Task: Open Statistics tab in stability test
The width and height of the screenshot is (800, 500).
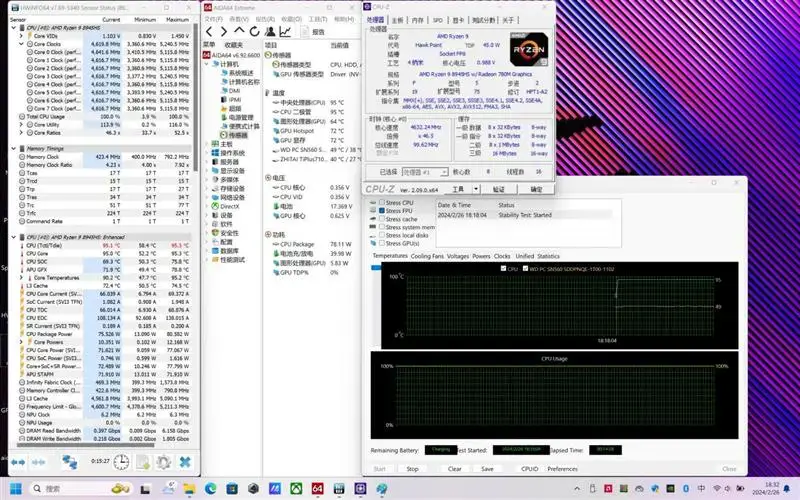Action: (x=548, y=256)
